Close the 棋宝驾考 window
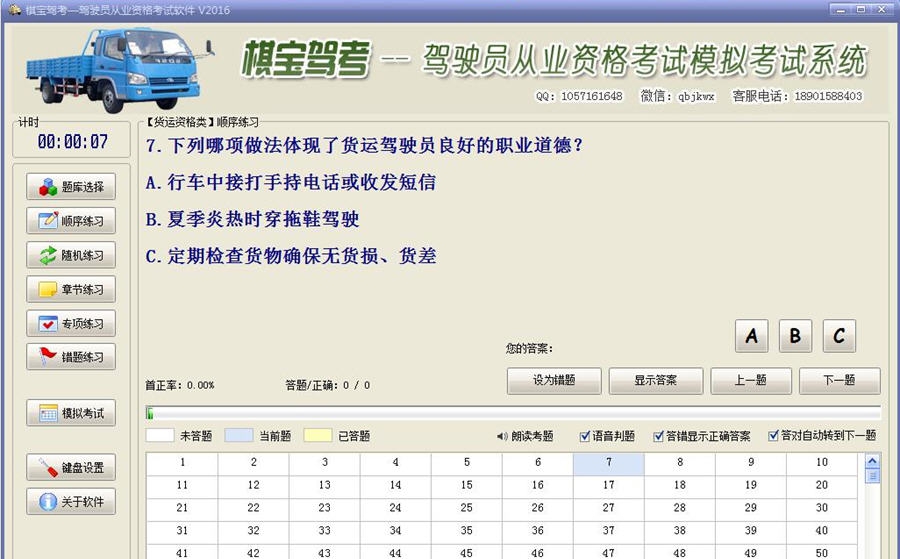This screenshot has width=900, height=559. [x=881, y=9]
